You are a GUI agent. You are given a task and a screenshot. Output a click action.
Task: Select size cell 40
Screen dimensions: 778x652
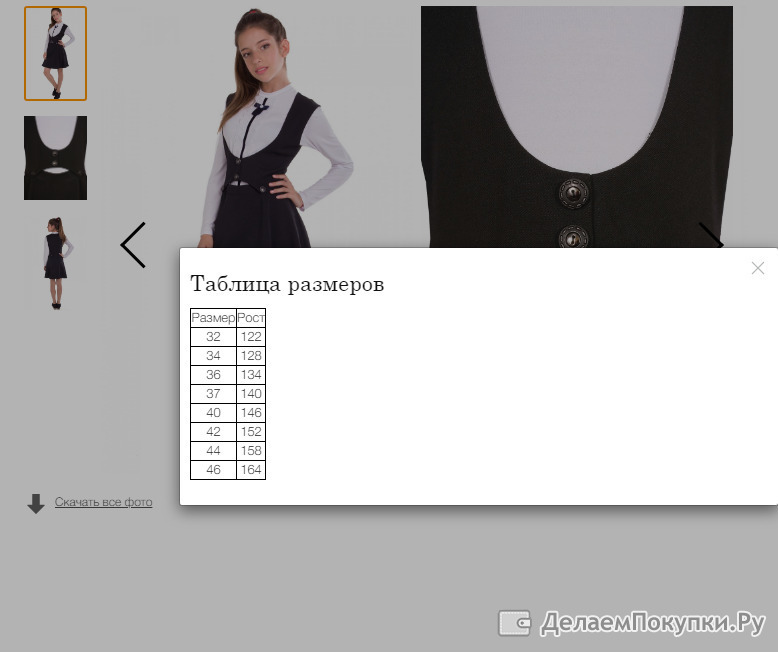coord(213,413)
